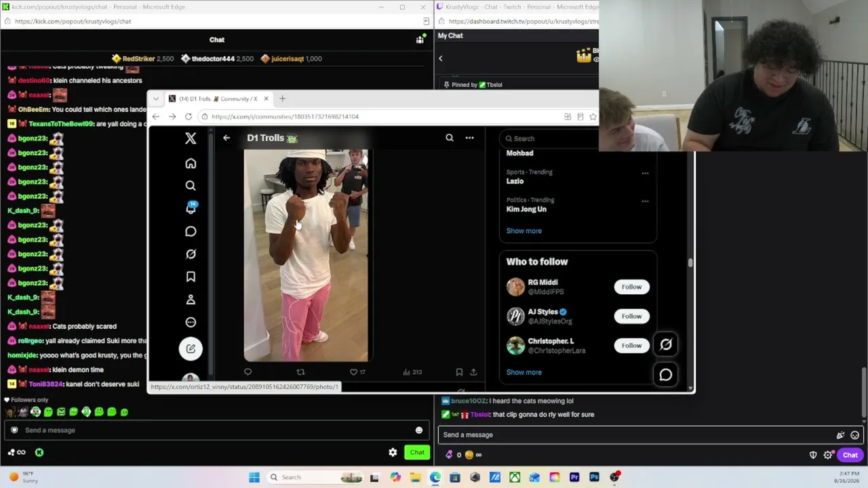View post analytics showing 213 views
The height and width of the screenshot is (488, 868).
tap(412, 371)
